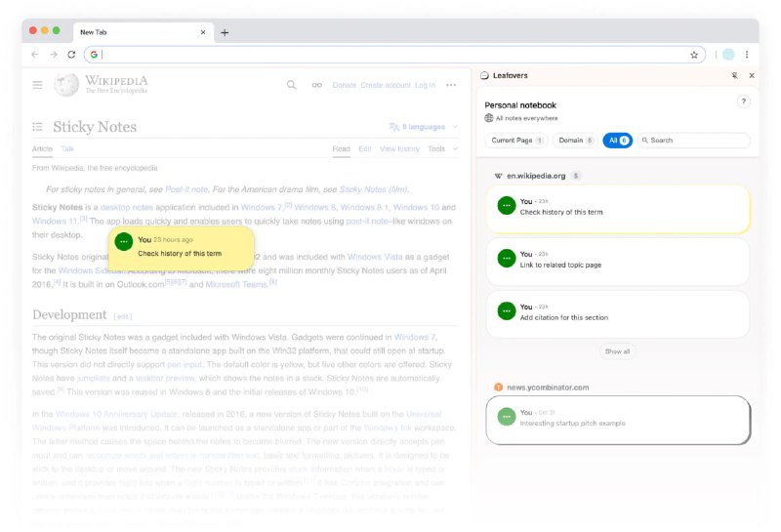Open Wikipedia personal tools ellipsis menu
The width and height of the screenshot is (781, 532).
[x=451, y=85]
